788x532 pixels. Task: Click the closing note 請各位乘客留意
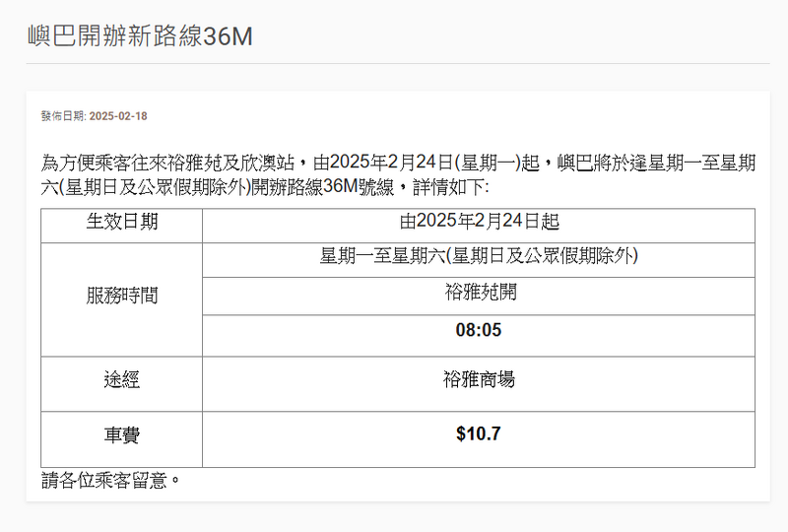111,481
